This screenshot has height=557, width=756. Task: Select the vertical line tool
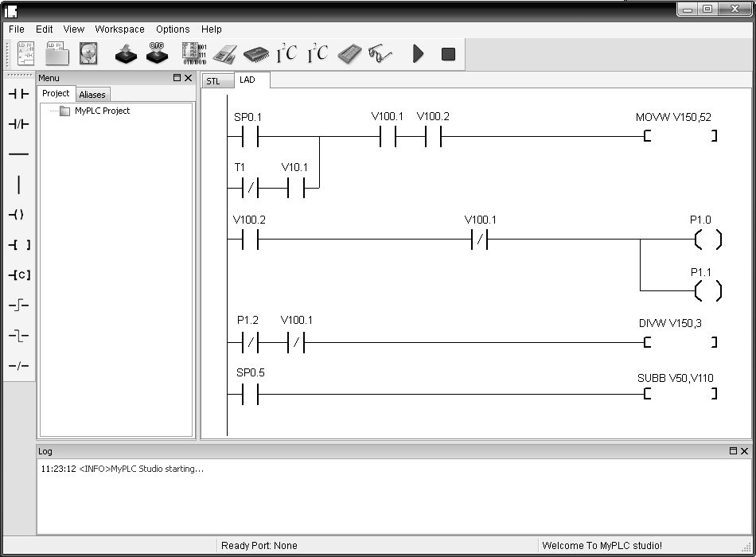point(19,185)
